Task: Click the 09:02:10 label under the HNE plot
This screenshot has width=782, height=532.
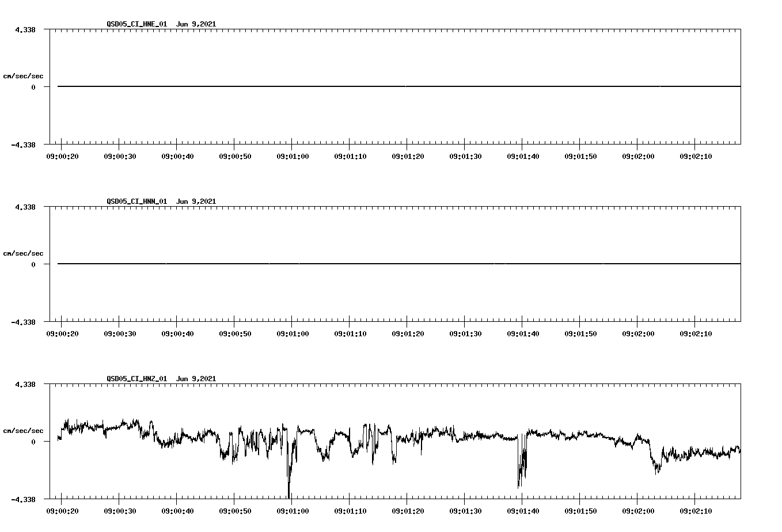Action: click(696, 157)
